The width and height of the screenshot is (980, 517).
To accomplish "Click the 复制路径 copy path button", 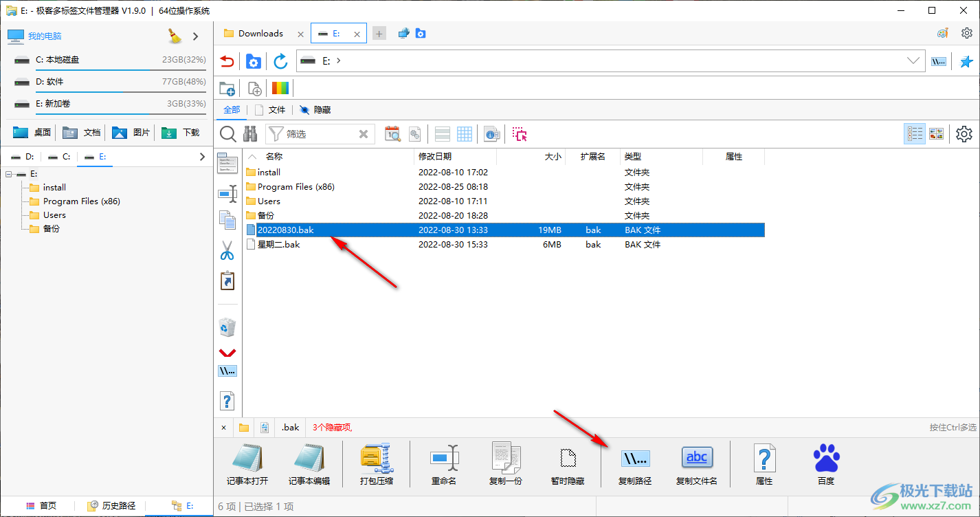I will 634,459.
